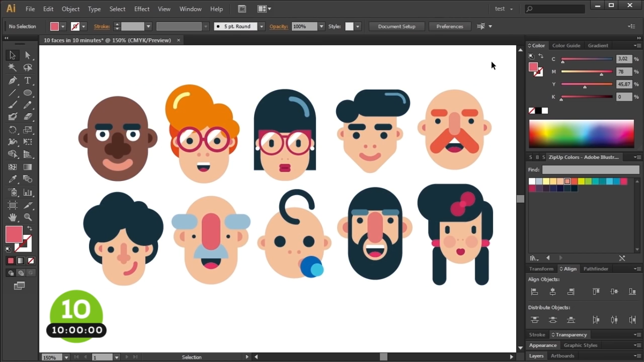Image resolution: width=644 pixels, height=362 pixels.
Task: Switch to Gradient fill mode
Action: click(21, 261)
